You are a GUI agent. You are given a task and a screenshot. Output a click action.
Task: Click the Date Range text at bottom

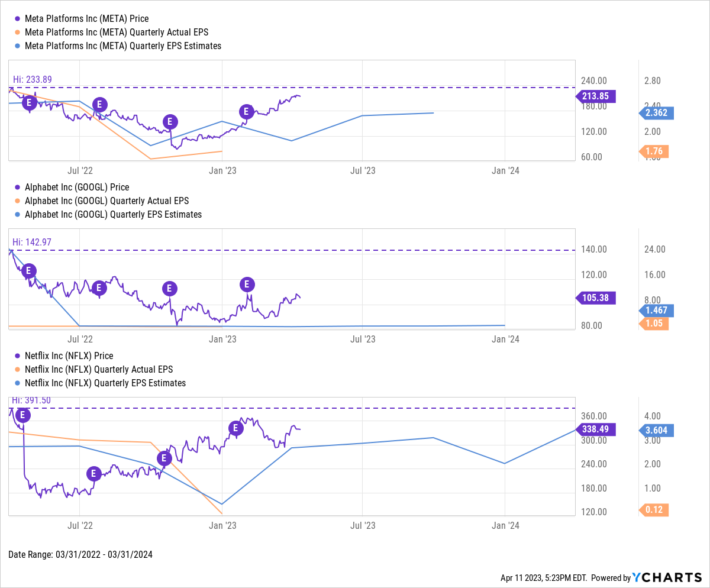(80, 554)
